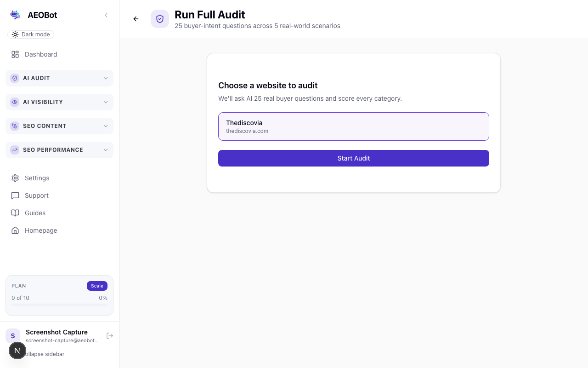Expand the SEO CONTENT section chevron
The height and width of the screenshot is (368, 588).
point(106,126)
